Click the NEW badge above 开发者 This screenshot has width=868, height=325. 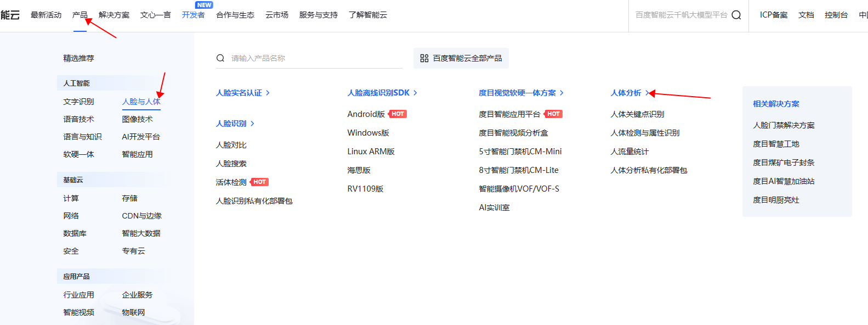204,5
